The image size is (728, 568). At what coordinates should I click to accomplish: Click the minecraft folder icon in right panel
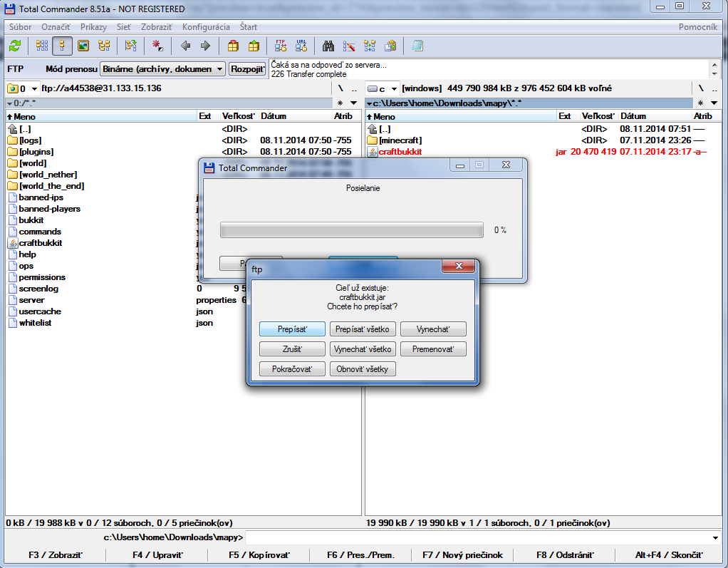pyautogui.click(x=373, y=140)
